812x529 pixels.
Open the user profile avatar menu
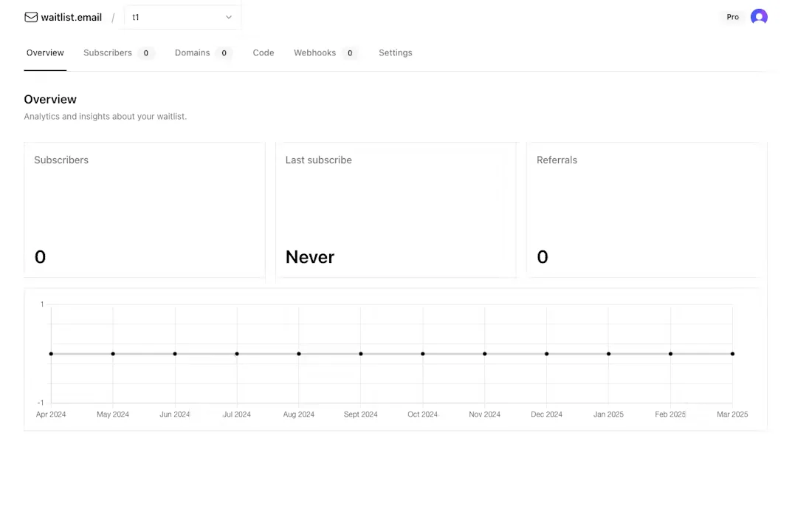click(759, 16)
